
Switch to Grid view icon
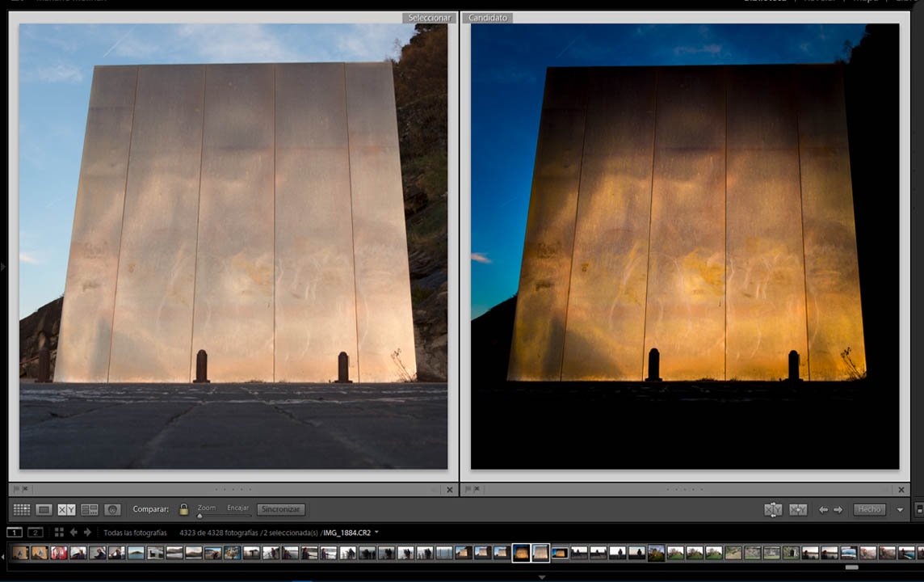22,509
